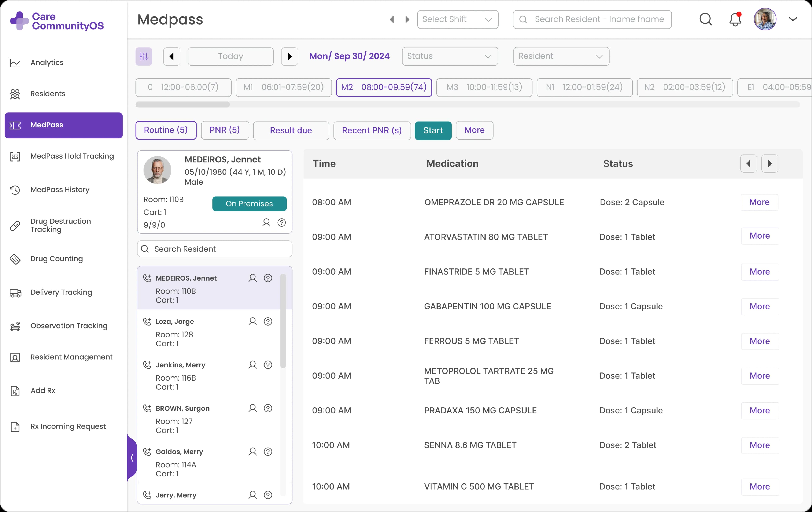The height and width of the screenshot is (512, 812).
Task: Open MedPass Hold Tracking in sidebar
Action: point(63,156)
